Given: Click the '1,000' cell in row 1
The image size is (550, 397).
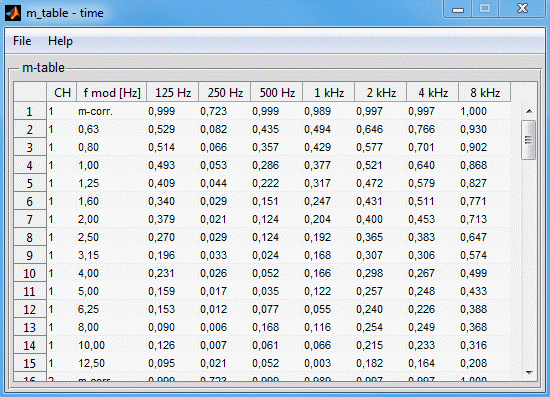Looking at the screenshot, I should pyautogui.click(x=485, y=111).
